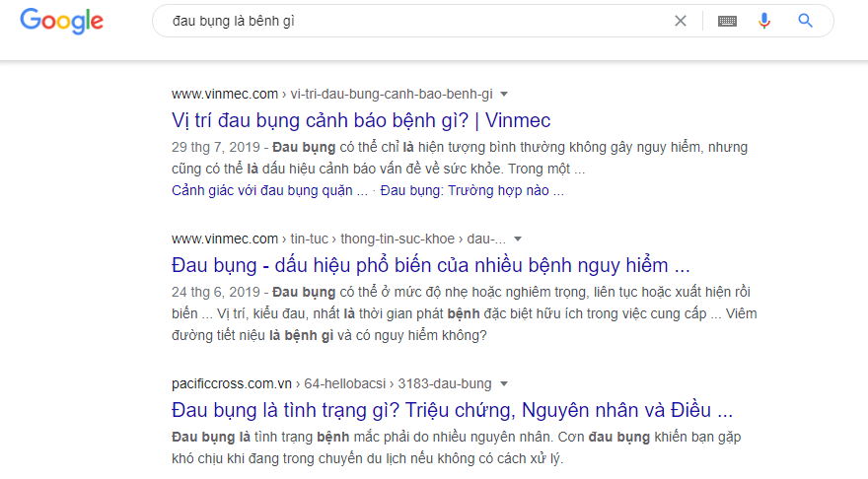Follow the "Cảnh giác với đau bụng quặn" sitelink
The width and height of the screenshot is (868, 479).
269,190
